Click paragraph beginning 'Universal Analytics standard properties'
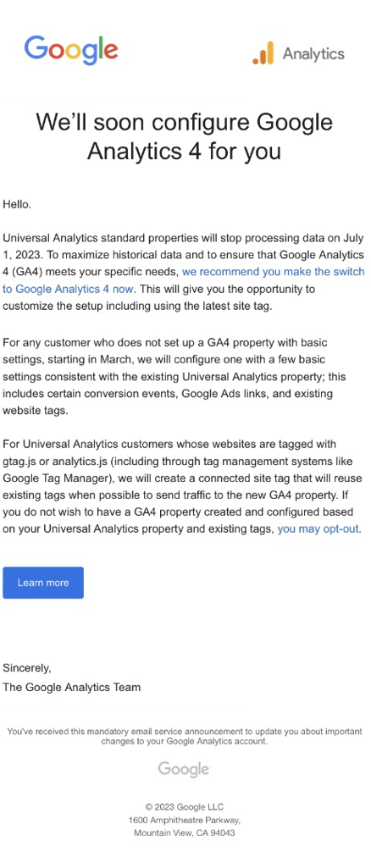Screen dimensions: 371x868 coord(184,272)
